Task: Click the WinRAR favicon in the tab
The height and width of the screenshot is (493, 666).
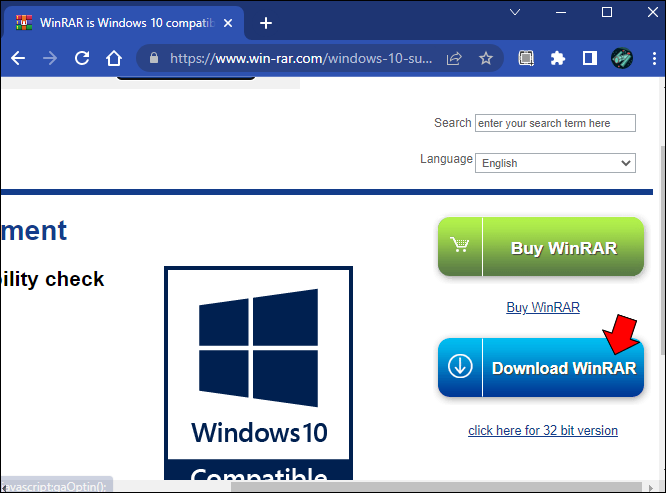Action: pyautogui.click(x=24, y=23)
